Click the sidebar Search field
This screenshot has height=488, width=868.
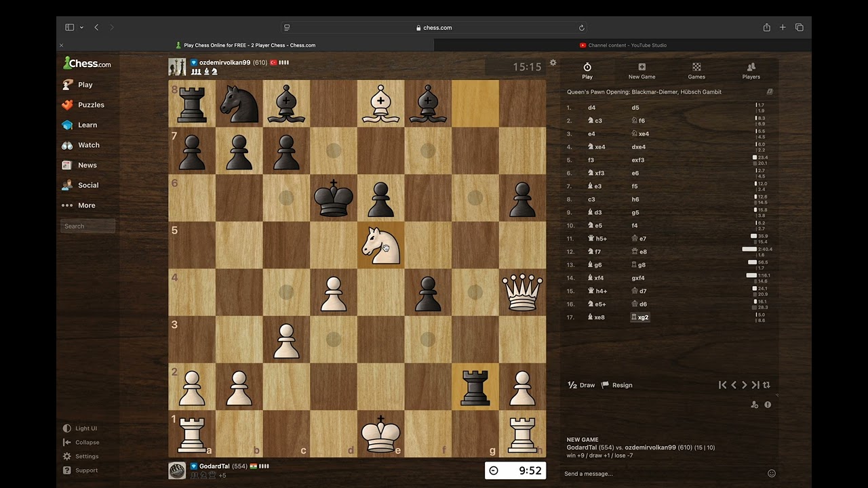[87, 226]
